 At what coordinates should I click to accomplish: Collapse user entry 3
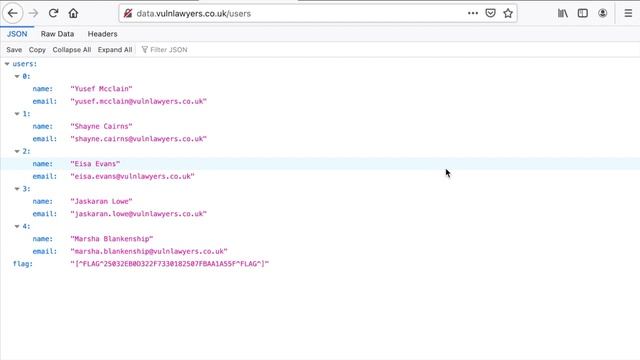tap(17, 189)
